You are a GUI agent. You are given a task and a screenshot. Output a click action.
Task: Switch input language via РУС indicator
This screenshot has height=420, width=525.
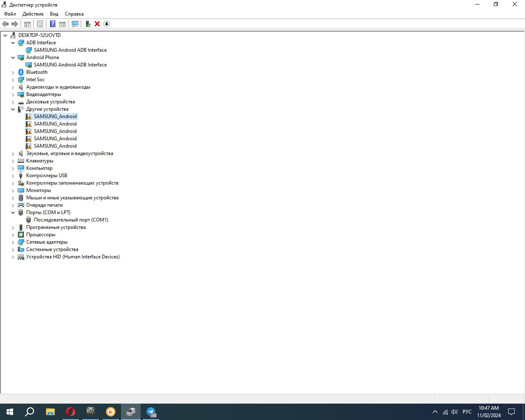pos(467,412)
